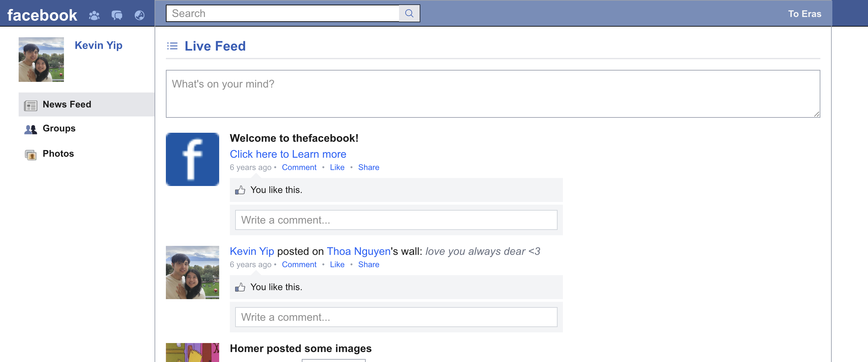This screenshot has width=868, height=362.
Task: Select News Feed in the sidebar
Action: click(x=67, y=104)
